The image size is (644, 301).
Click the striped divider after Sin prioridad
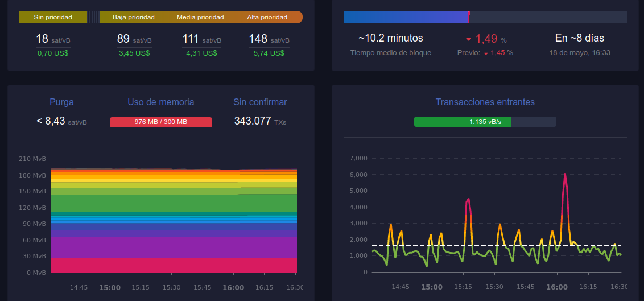(x=93, y=17)
